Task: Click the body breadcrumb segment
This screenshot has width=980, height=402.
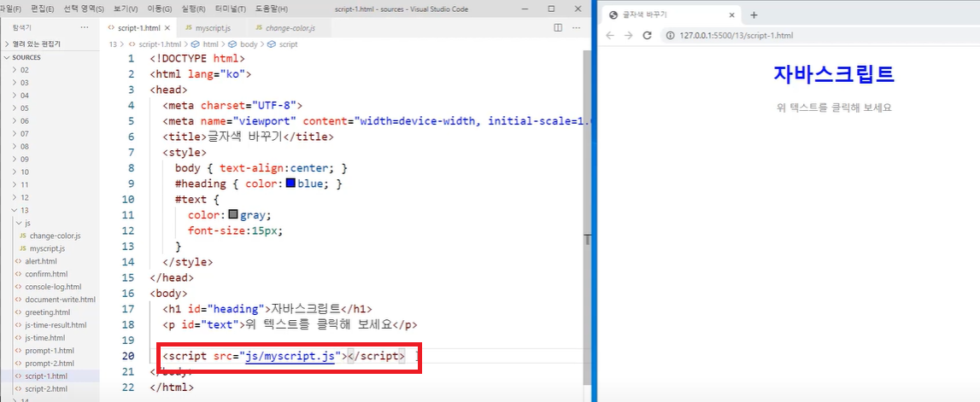Action: click(249, 44)
